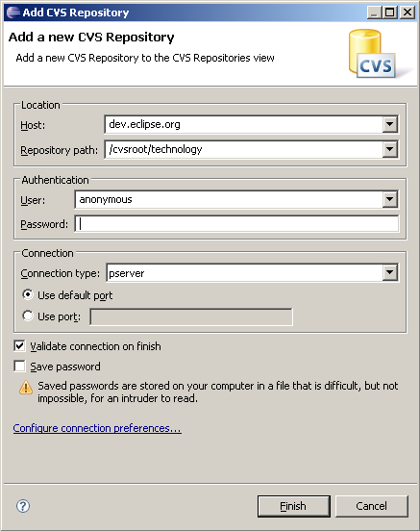This screenshot has width=420, height=531.
Task: Open Configure connection preferences link
Action: click(97, 428)
